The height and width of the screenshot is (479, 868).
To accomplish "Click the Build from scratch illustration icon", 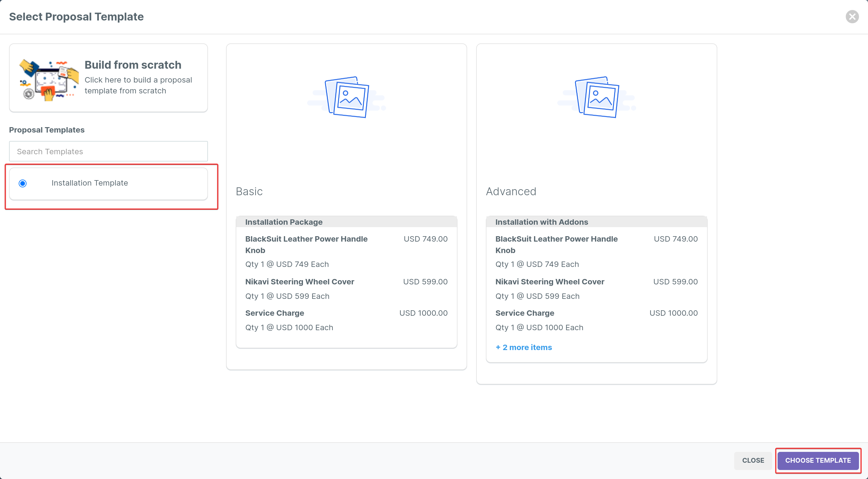I will (x=49, y=80).
